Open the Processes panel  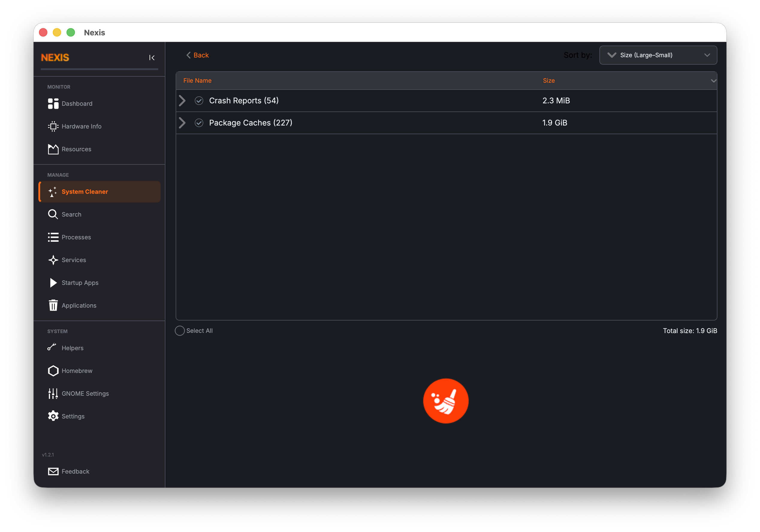(76, 237)
